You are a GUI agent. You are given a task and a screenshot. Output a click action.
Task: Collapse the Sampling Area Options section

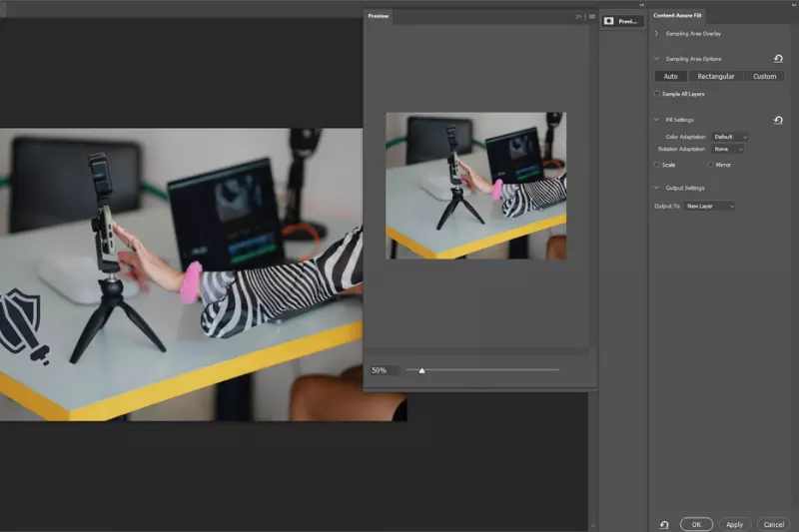click(656, 59)
